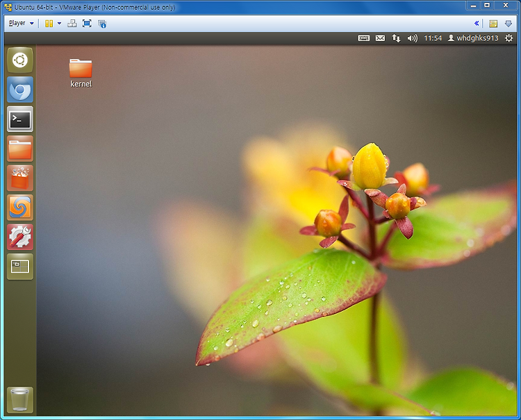Expand the power options dropdown arrow
Screen dimensions: 521x420
tap(60, 23)
